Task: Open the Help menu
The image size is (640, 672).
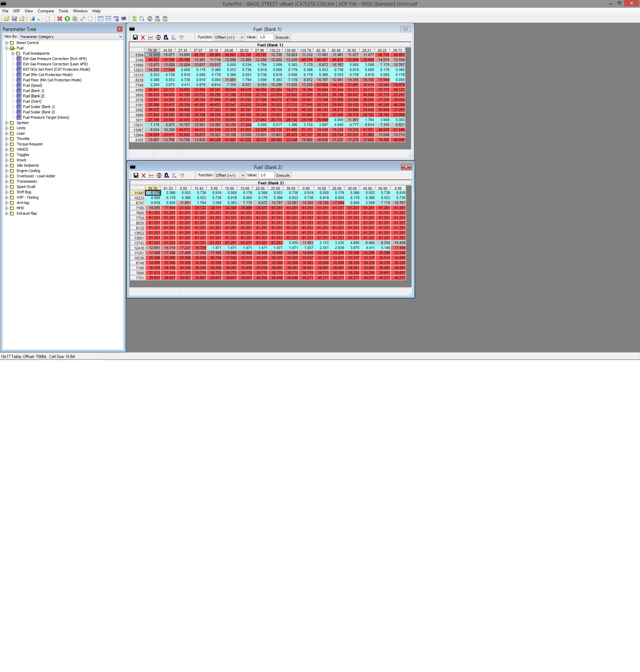Action: click(97, 11)
